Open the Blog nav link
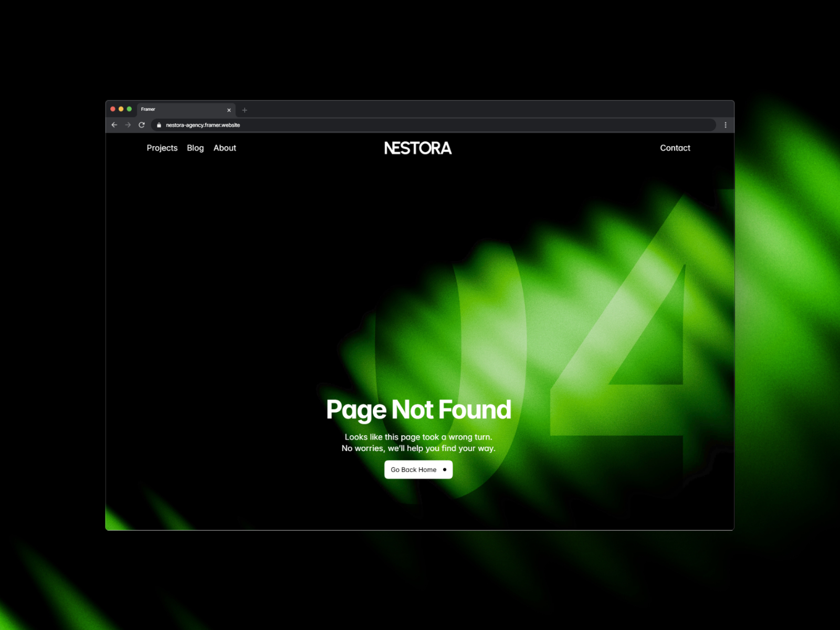This screenshot has width=840, height=630. [x=195, y=148]
